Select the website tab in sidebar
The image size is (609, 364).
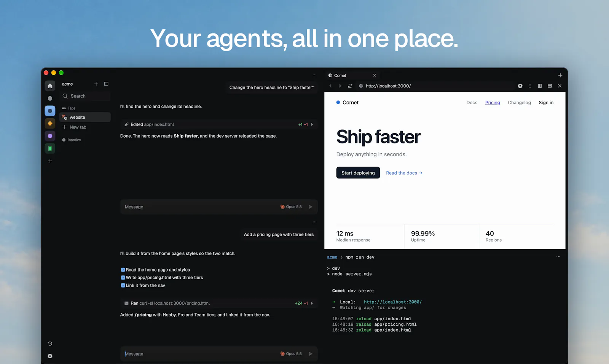[x=85, y=117]
